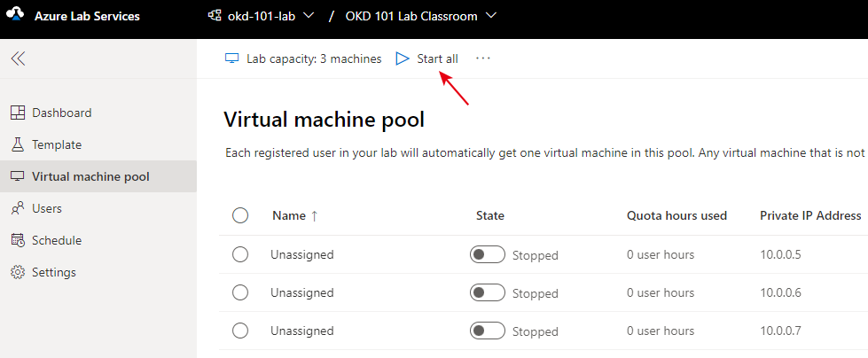This screenshot has height=358, width=868.
Task: Click the Template flask icon
Action: coord(18,145)
